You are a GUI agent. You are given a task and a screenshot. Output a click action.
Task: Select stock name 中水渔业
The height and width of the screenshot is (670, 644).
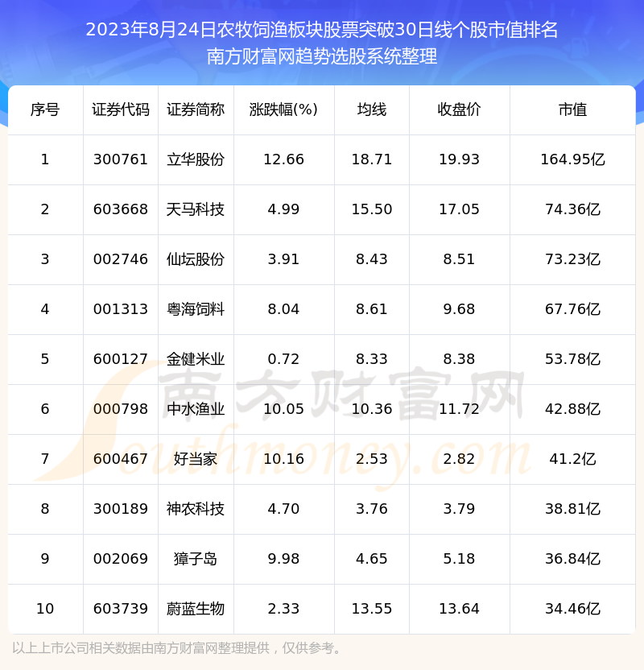click(196, 409)
